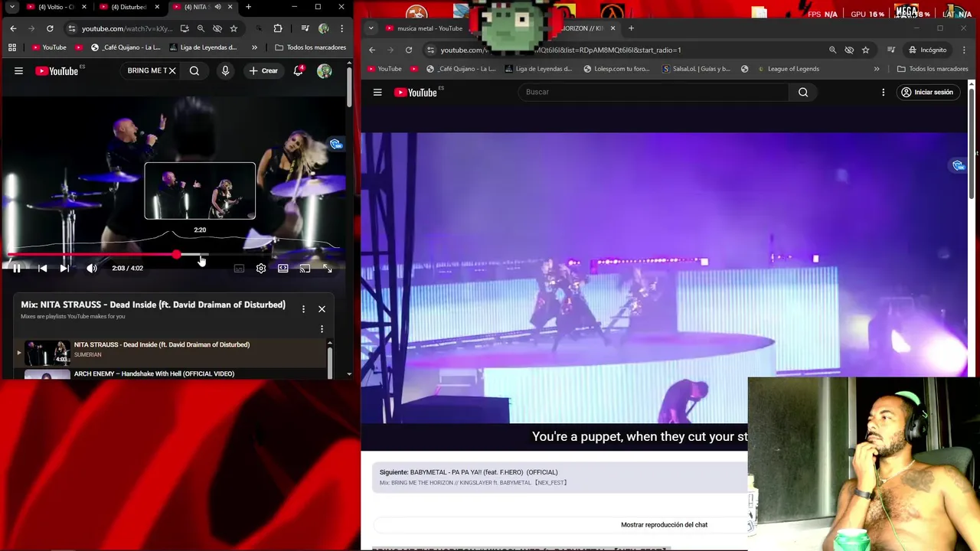Open third-party cookies eye icon in right address bar
The height and width of the screenshot is (551, 980).
pyautogui.click(x=849, y=50)
